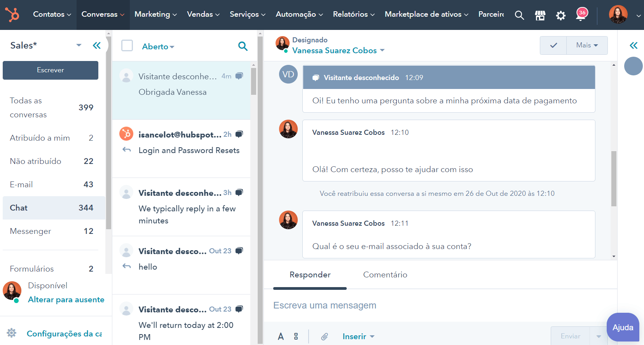The image size is (644, 345).
Task: Mark conversation as closed with checkmark button
Action: [553, 45]
